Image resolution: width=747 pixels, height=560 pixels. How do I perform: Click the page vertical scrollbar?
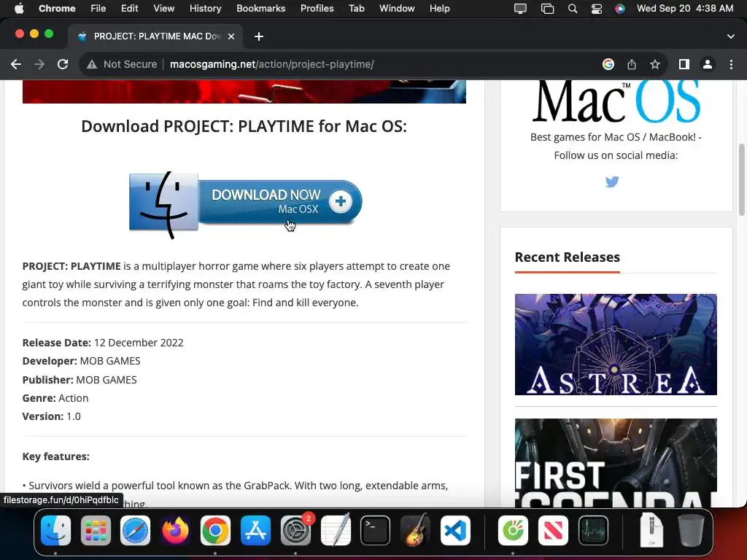click(741, 179)
